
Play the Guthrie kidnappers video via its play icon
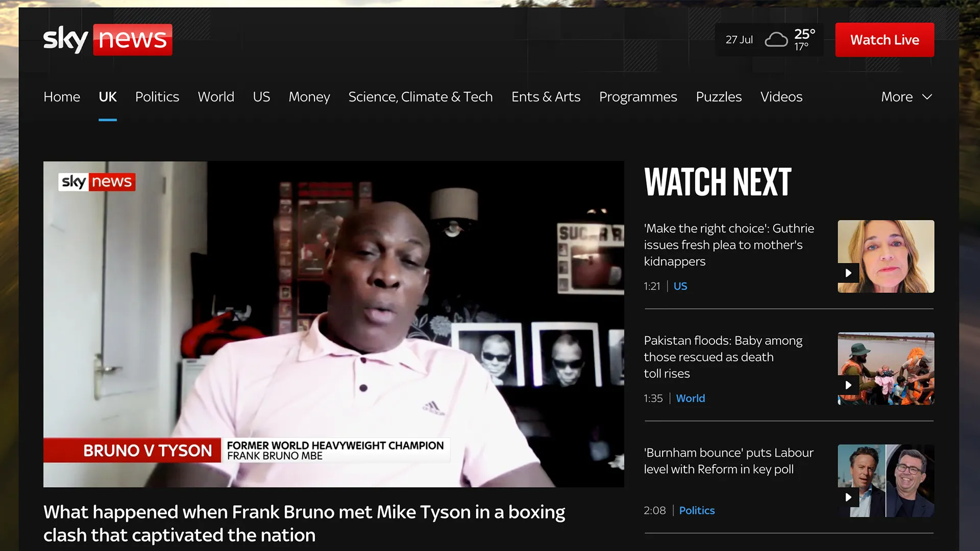point(848,273)
